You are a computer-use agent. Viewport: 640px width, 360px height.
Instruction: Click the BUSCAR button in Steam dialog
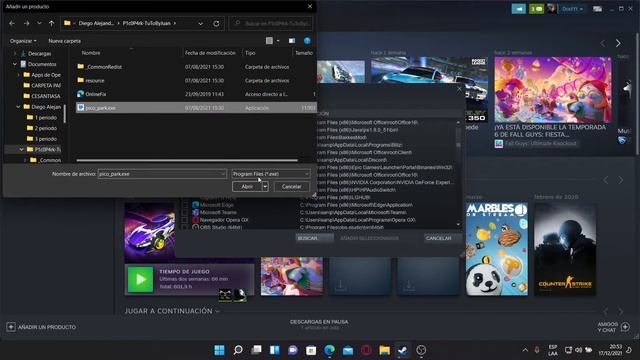tap(314, 238)
